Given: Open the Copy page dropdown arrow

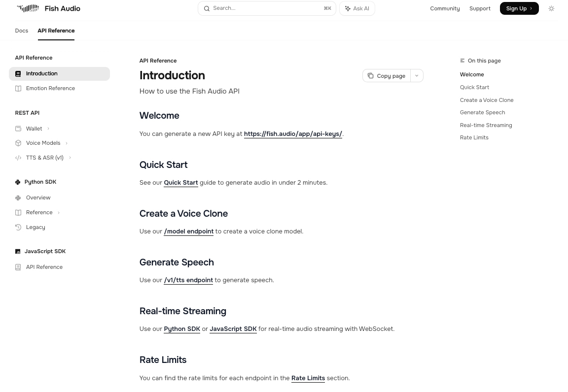Looking at the screenshot, I should (x=417, y=76).
